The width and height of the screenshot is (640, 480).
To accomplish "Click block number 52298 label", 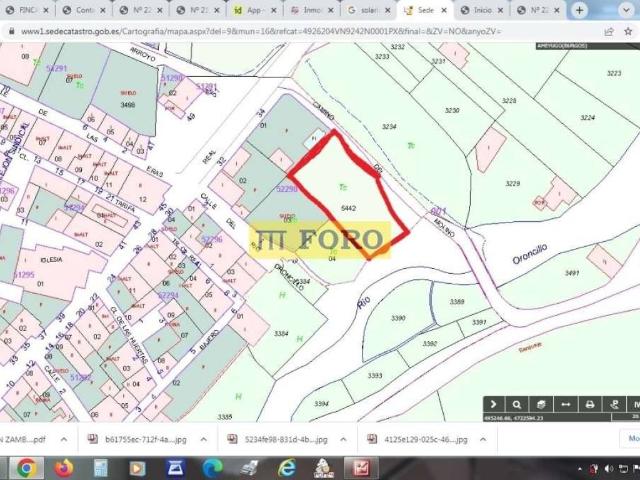I will click(287, 189).
